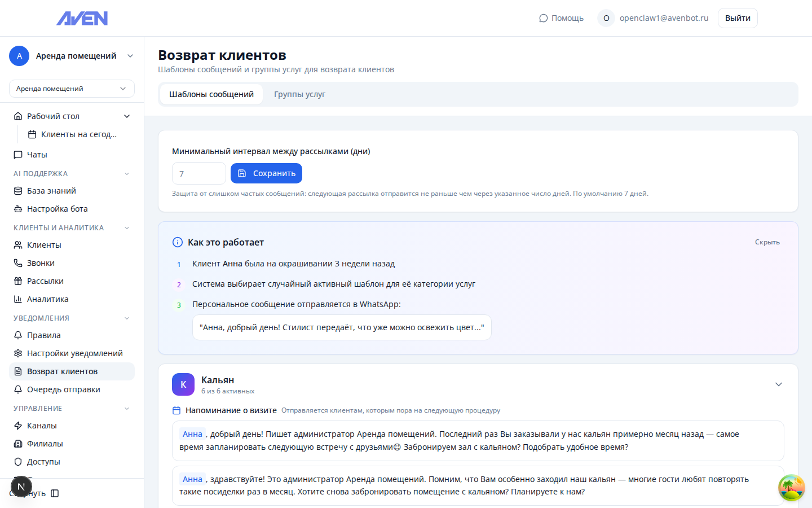Collapse the Кальян templates group chevron
This screenshot has width=812, height=508.
tap(778, 384)
